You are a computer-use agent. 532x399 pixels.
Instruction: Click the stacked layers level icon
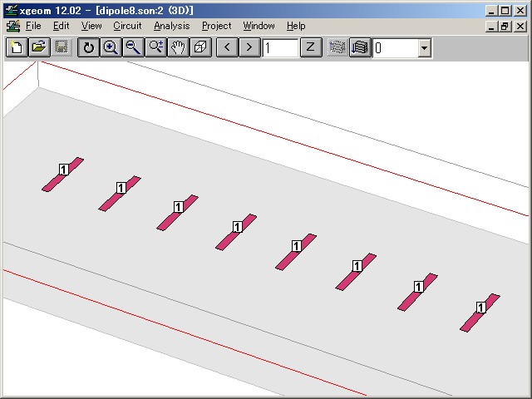coord(360,47)
